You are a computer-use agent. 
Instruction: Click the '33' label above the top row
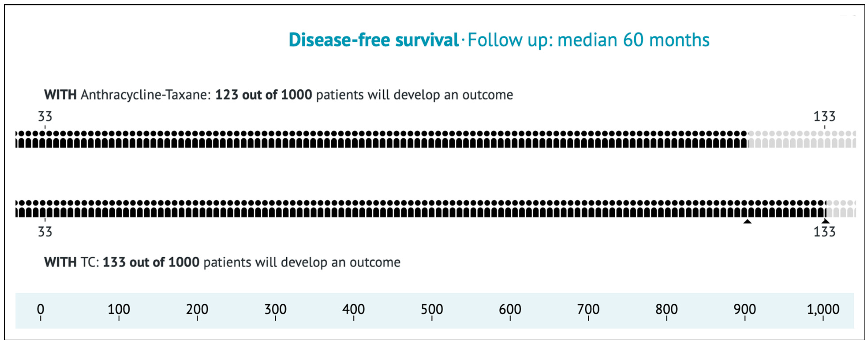click(45, 117)
